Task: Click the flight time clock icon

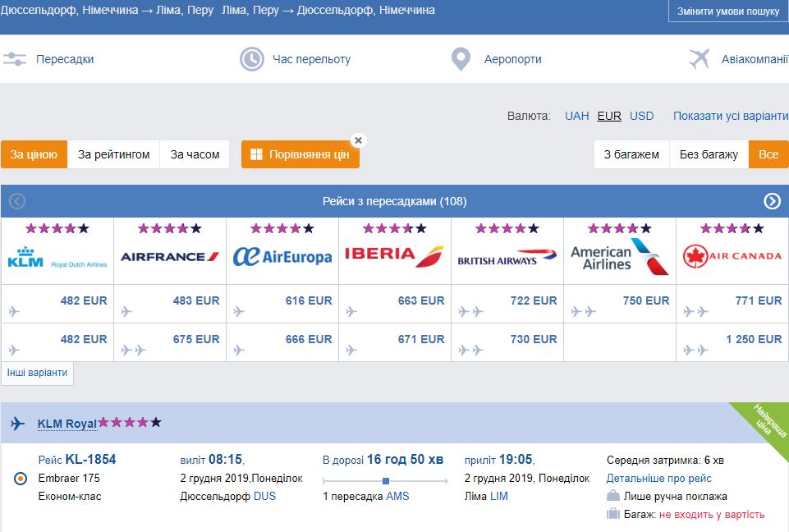Action: (251, 59)
